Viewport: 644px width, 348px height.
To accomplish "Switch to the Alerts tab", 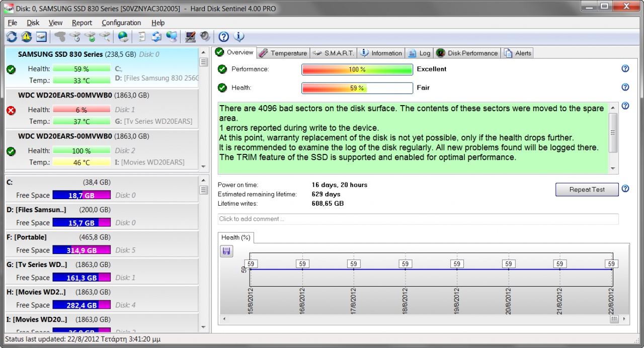I will 517,53.
